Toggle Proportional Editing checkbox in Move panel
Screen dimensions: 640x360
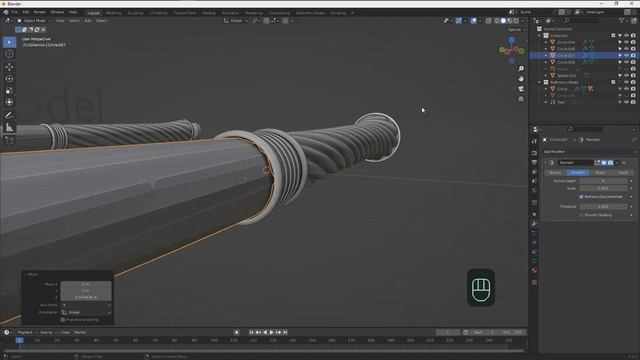(x=62, y=320)
